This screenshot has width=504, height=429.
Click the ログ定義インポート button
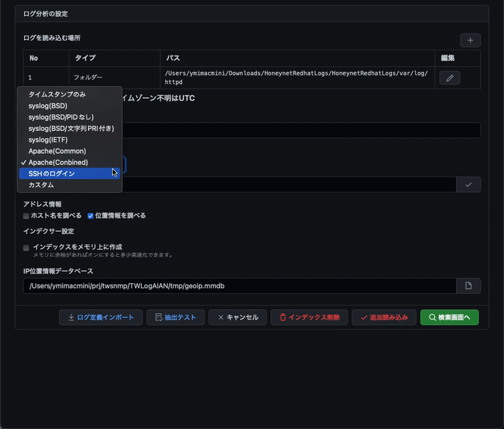pyautogui.click(x=101, y=317)
